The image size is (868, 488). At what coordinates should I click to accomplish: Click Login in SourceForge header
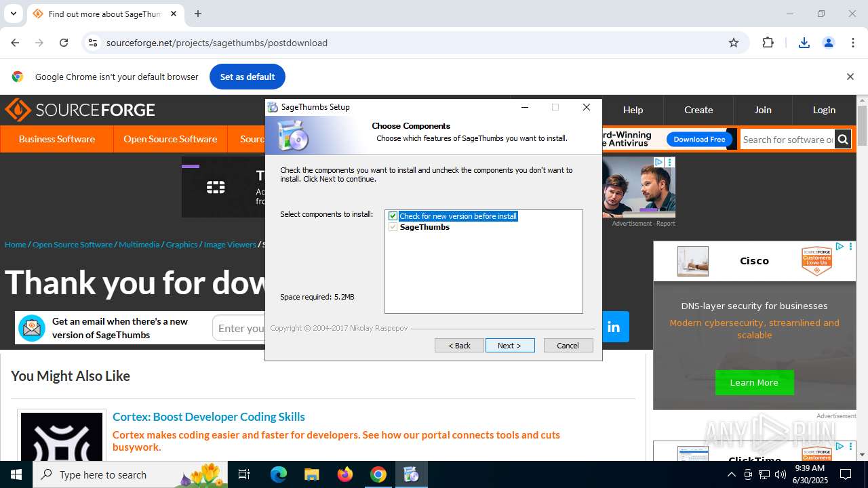point(824,110)
